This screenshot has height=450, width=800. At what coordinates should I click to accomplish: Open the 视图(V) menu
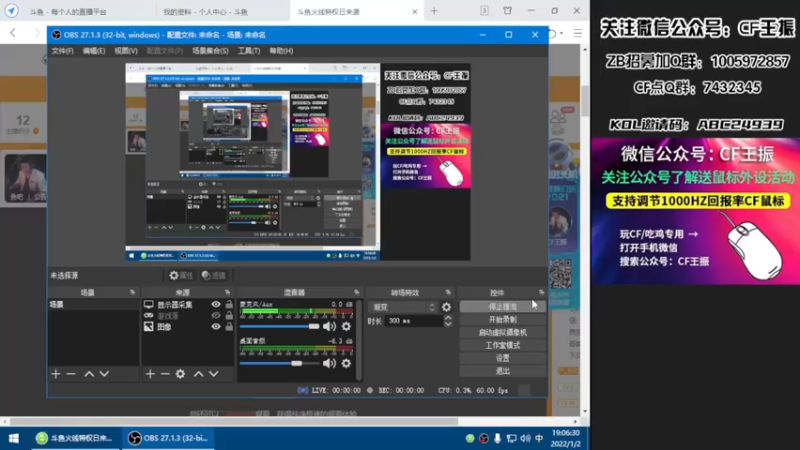pos(126,51)
